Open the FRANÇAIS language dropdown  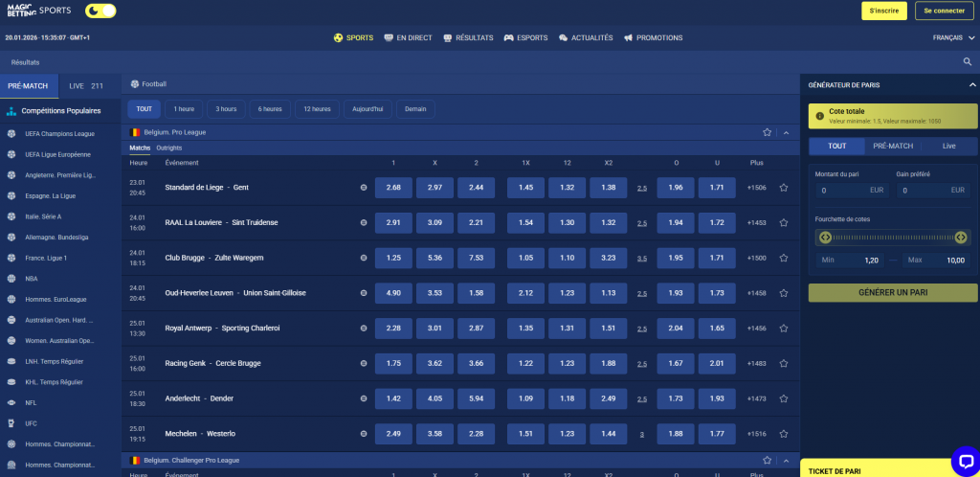[952, 37]
